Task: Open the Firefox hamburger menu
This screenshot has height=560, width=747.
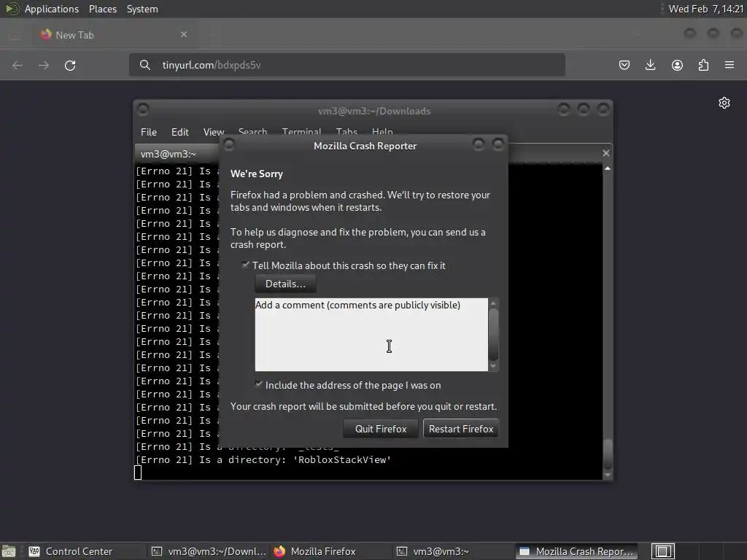Action: coord(729,65)
